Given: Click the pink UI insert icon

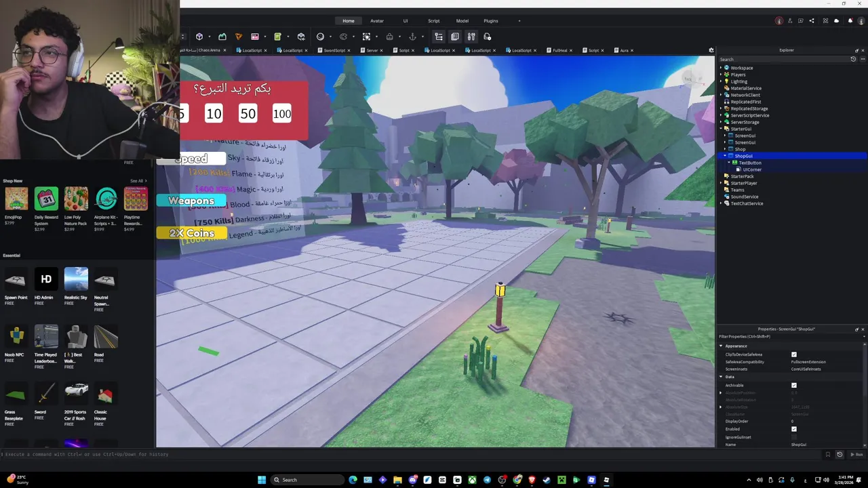Looking at the screenshot, I should [255, 37].
